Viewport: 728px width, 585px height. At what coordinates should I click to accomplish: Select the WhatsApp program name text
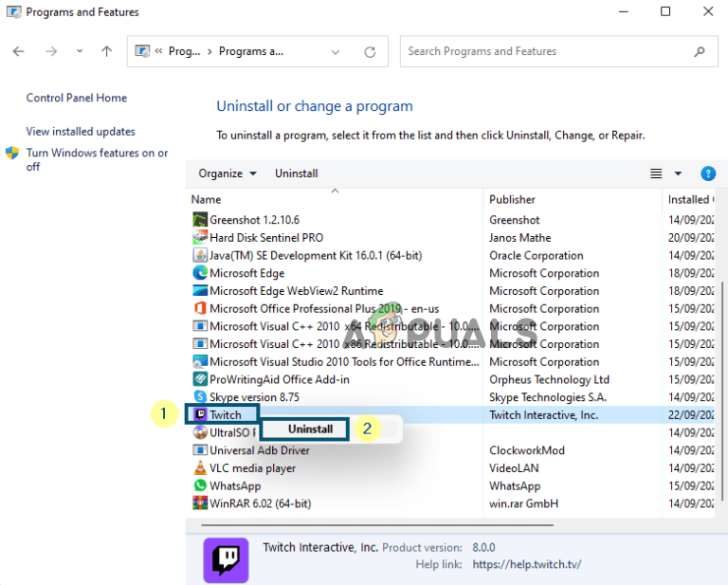click(x=235, y=485)
